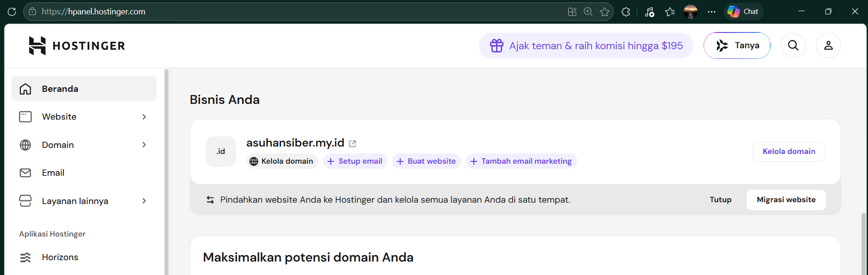The image size is (868, 275).
Task: Click the page vertical scrollbar
Action: 863,243
